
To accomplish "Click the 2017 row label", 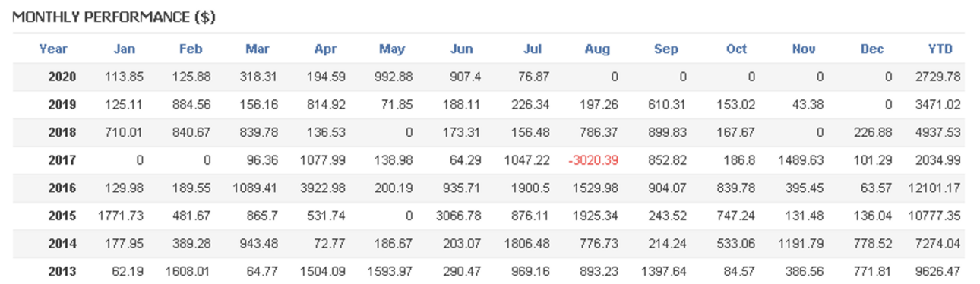I will tap(62, 160).
